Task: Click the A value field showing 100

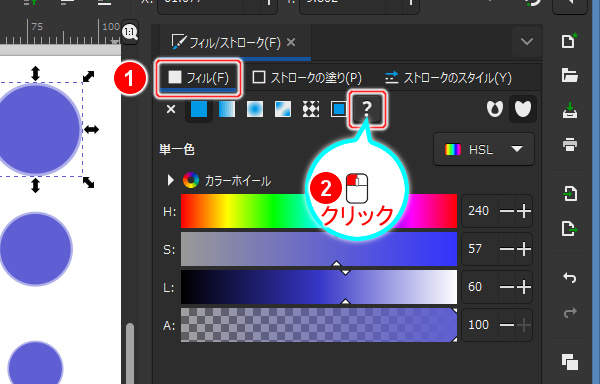Action: coord(479,325)
